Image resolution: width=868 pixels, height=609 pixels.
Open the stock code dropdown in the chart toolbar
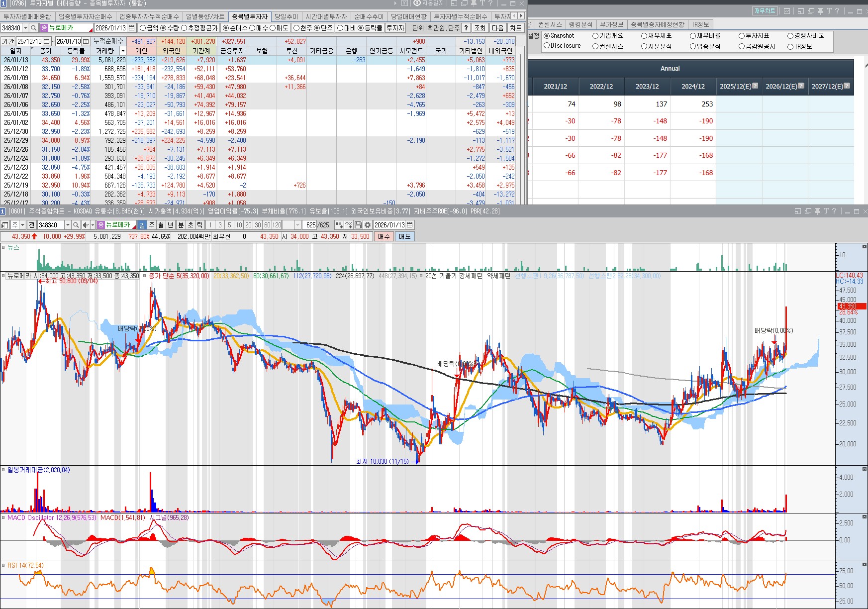click(x=68, y=225)
